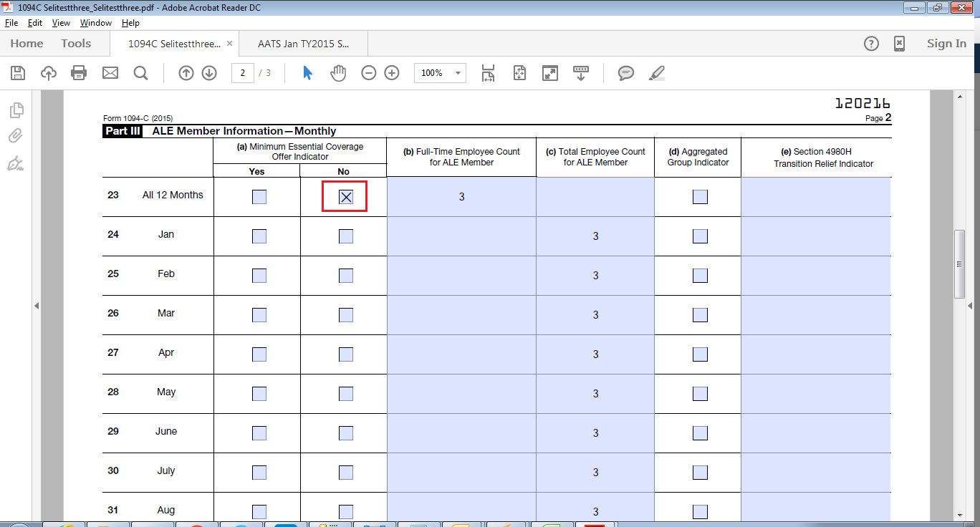Select the Hand pan tool
Image resolution: width=980 pixels, height=527 pixels.
(x=337, y=73)
